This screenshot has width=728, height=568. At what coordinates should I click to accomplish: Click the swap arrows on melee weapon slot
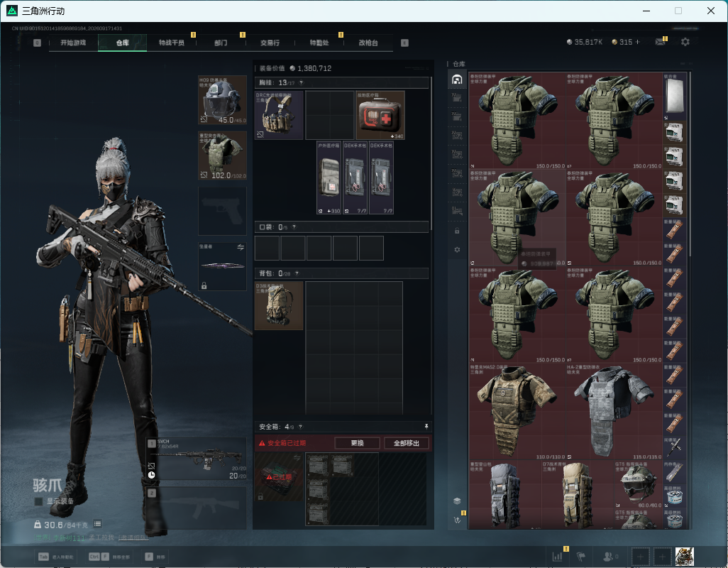(241, 247)
